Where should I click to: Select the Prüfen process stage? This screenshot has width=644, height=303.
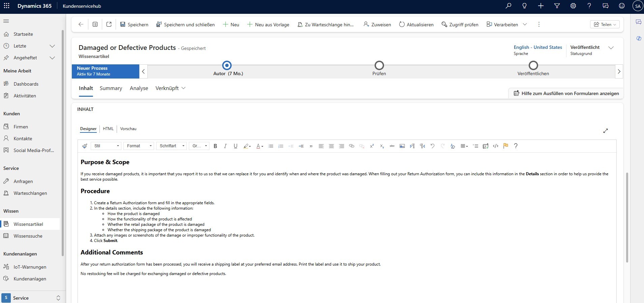[x=379, y=66]
